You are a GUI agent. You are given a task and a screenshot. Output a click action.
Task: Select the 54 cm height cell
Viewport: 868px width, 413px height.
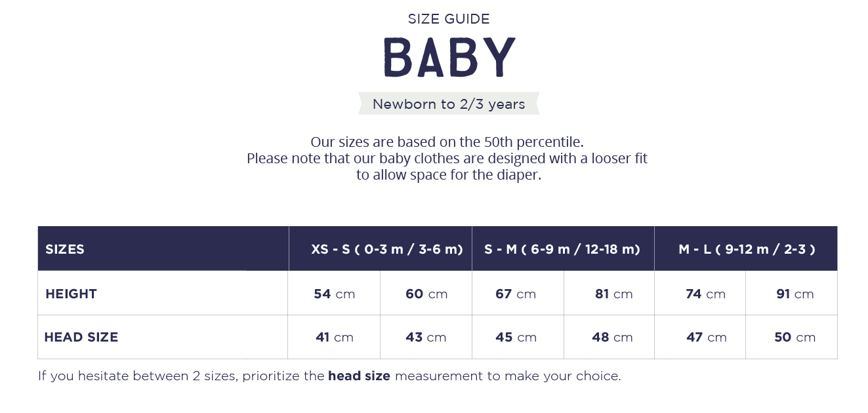(334, 293)
